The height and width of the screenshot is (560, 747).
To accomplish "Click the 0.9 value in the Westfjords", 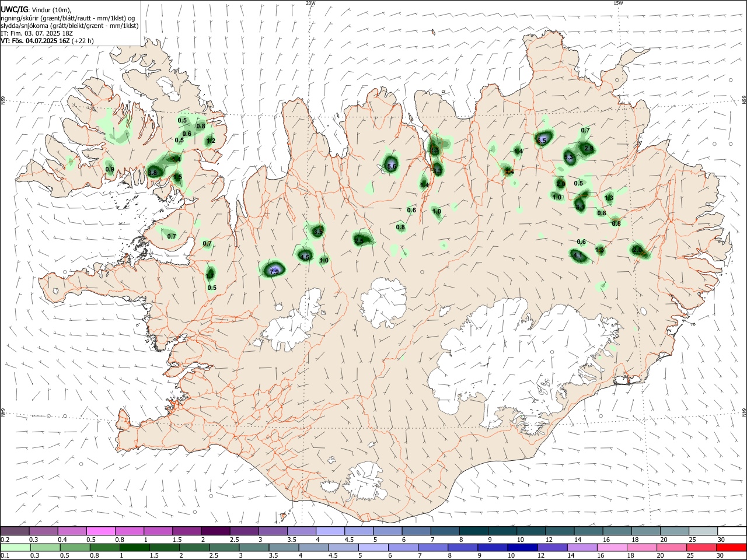I will click(110, 170).
